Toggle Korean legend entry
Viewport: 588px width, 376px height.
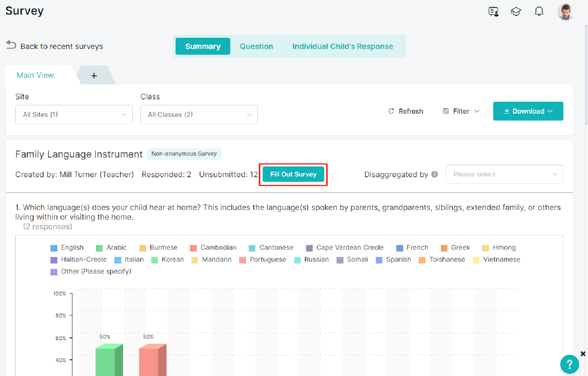pos(168,259)
